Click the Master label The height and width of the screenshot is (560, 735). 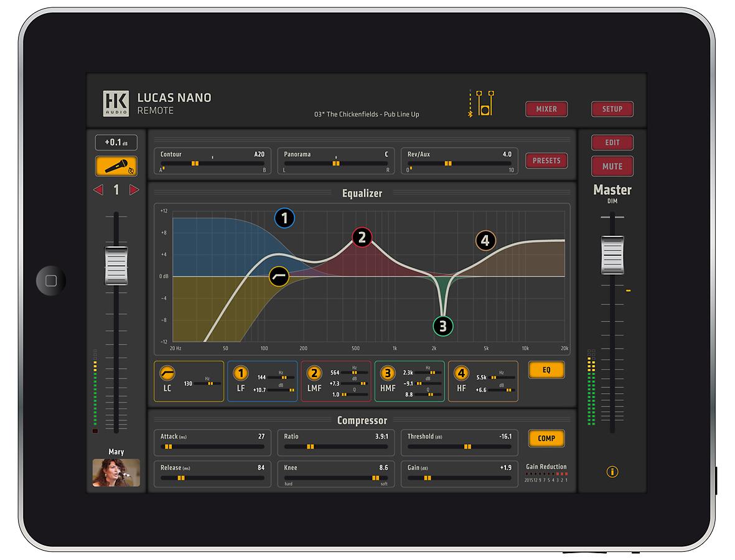pyautogui.click(x=612, y=190)
